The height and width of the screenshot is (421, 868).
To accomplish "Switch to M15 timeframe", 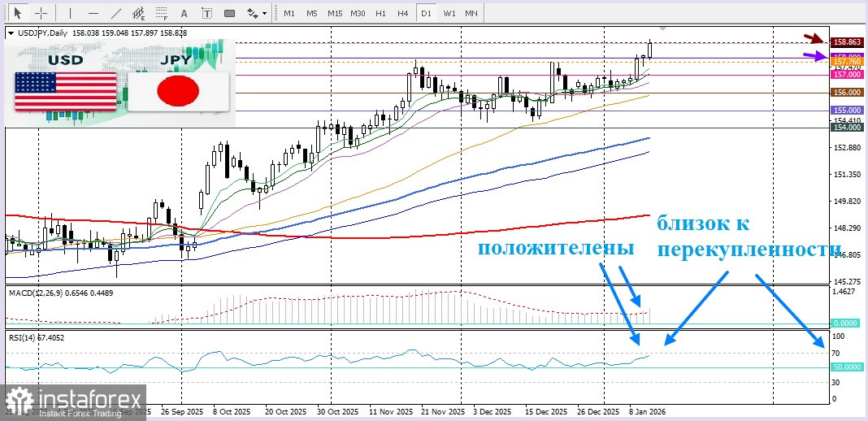I will tap(334, 13).
